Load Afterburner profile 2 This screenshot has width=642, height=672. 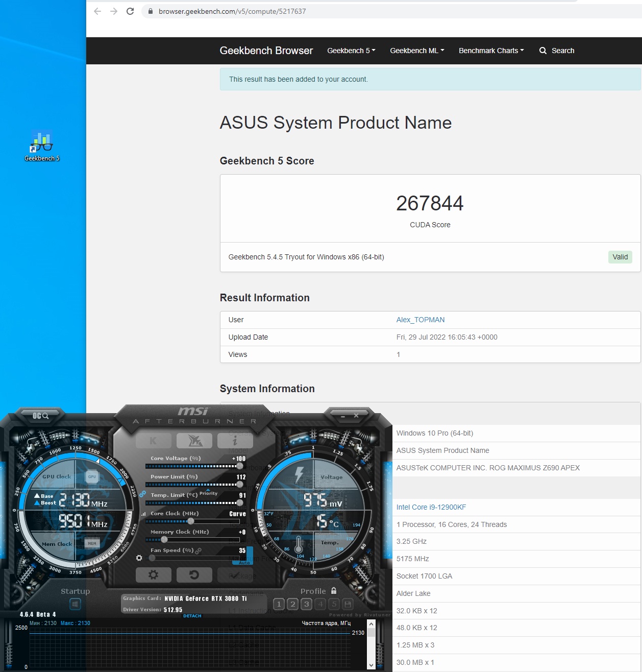(292, 604)
